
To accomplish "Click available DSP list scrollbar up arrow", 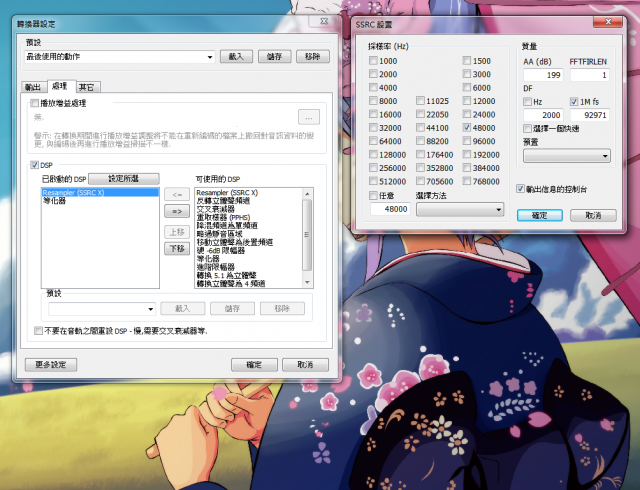I will (x=307, y=194).
